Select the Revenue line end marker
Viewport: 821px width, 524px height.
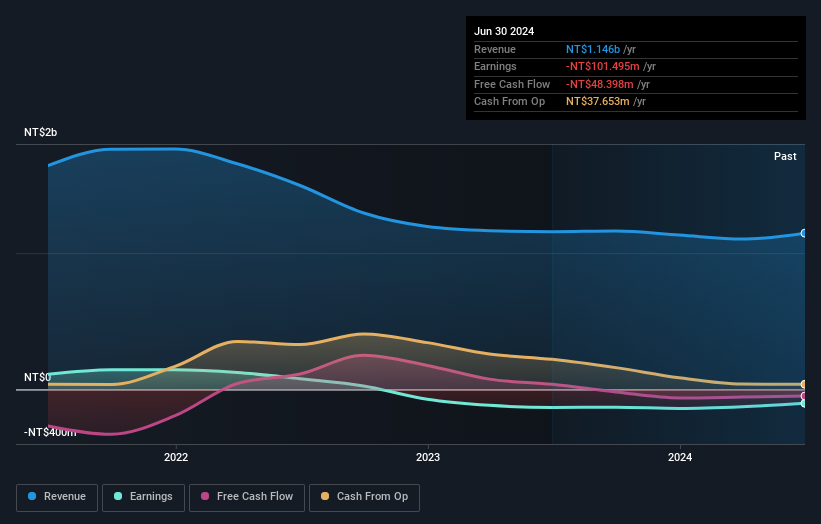click(804, 233)
